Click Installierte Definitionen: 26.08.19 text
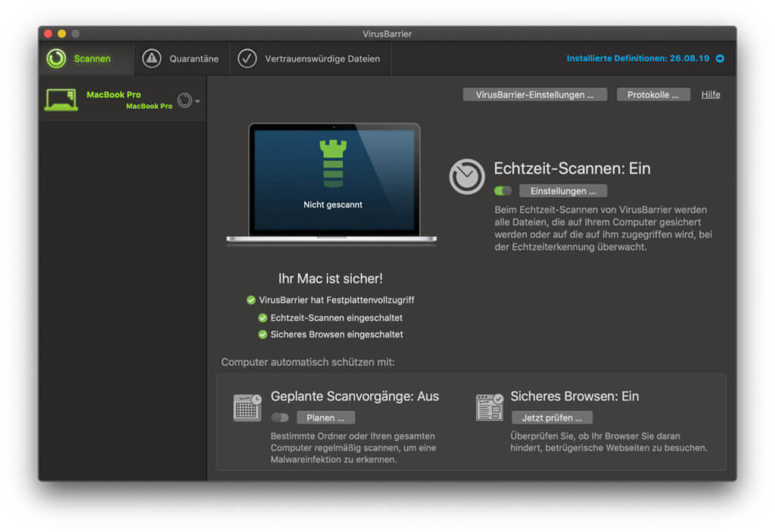775x532 pixels. 637,58
